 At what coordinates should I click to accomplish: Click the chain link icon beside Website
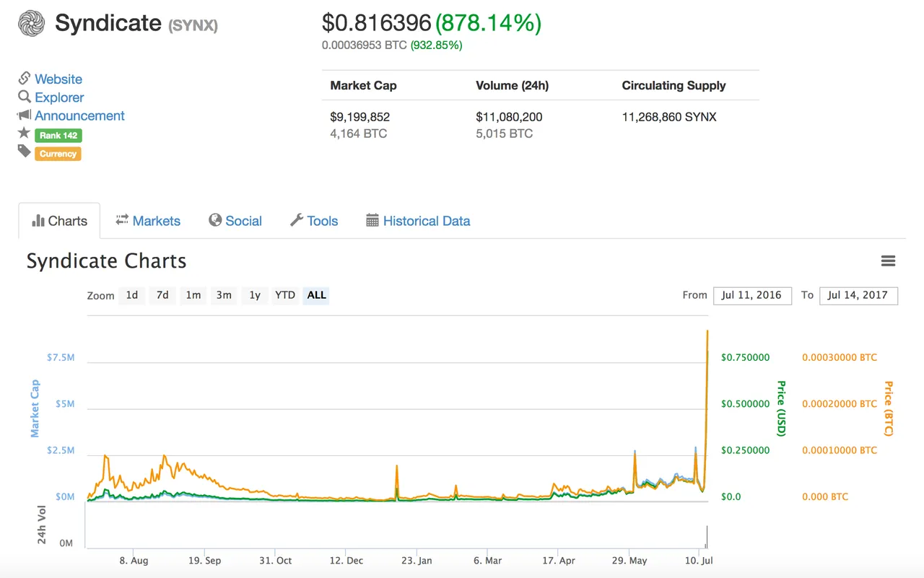pyautogui.click(x=25, y=78)
